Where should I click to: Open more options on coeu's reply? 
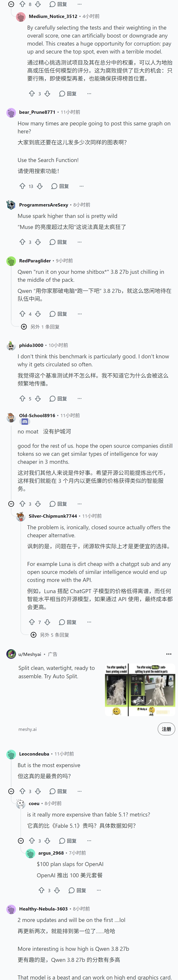pos(89,841)
